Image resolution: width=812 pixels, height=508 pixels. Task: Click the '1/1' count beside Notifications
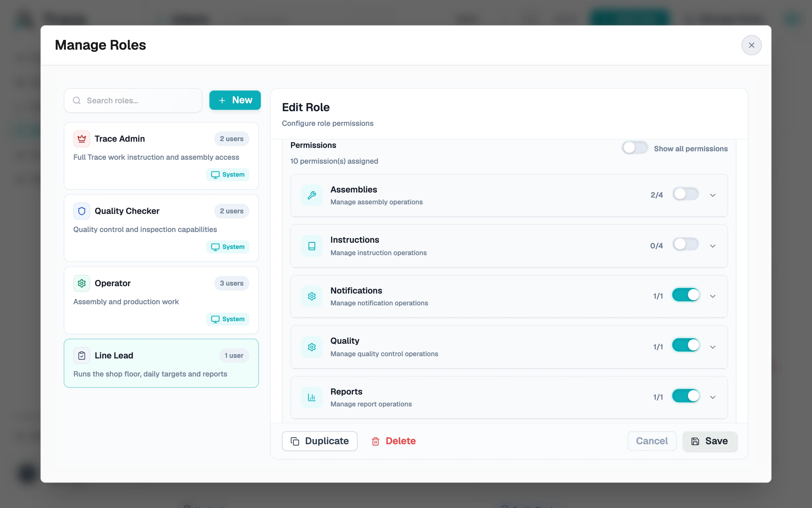[658, 296]
